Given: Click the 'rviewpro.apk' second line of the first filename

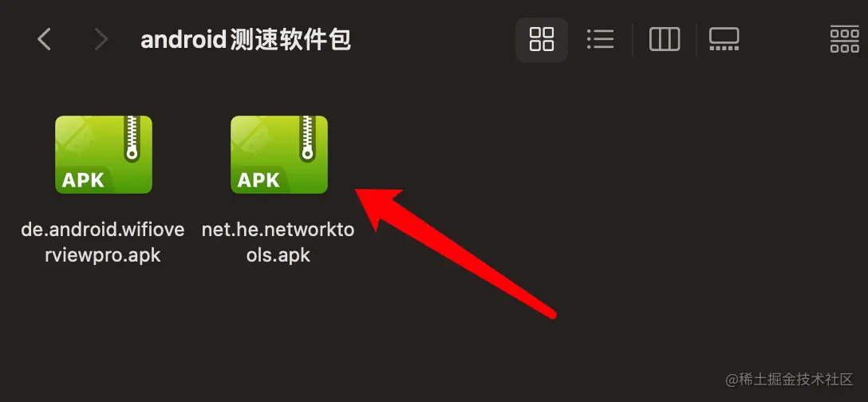Looking at the screenshot, I should pos(103,255).
